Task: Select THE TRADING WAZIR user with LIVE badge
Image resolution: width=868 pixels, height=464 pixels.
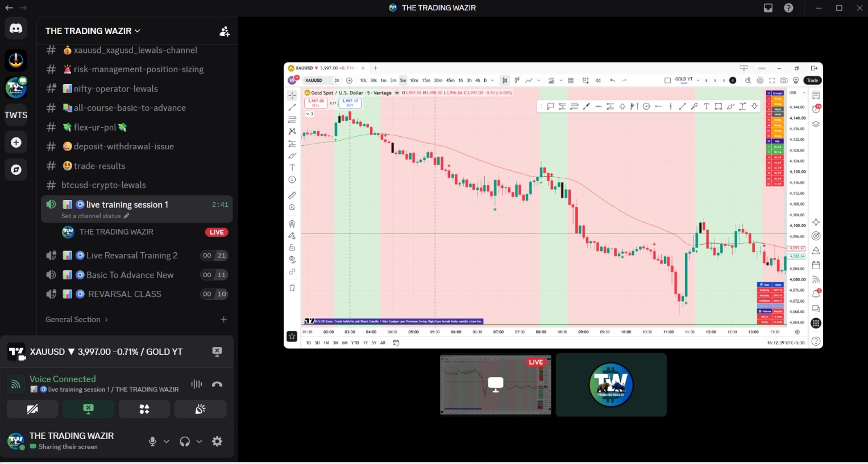Action: [x=145, y=232]
